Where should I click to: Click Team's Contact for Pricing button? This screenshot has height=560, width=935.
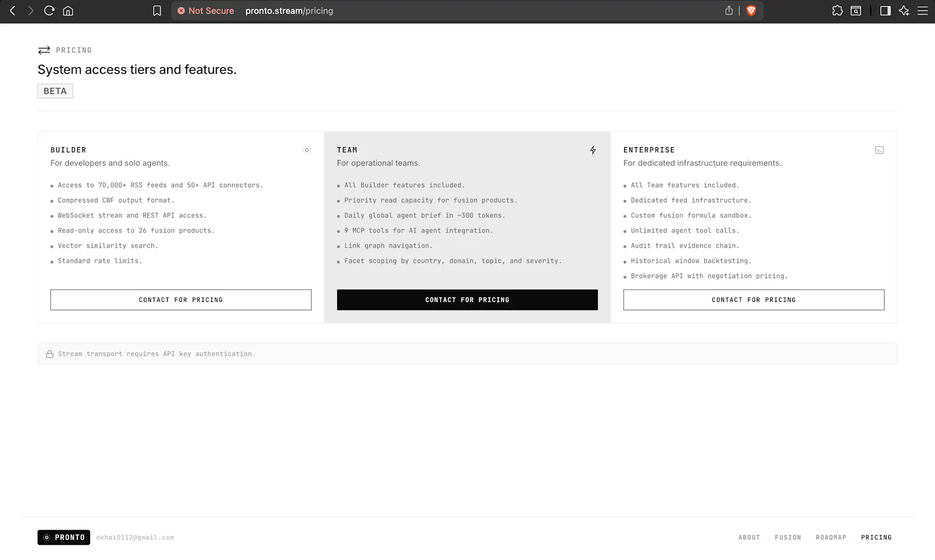(x=467, y=300)
